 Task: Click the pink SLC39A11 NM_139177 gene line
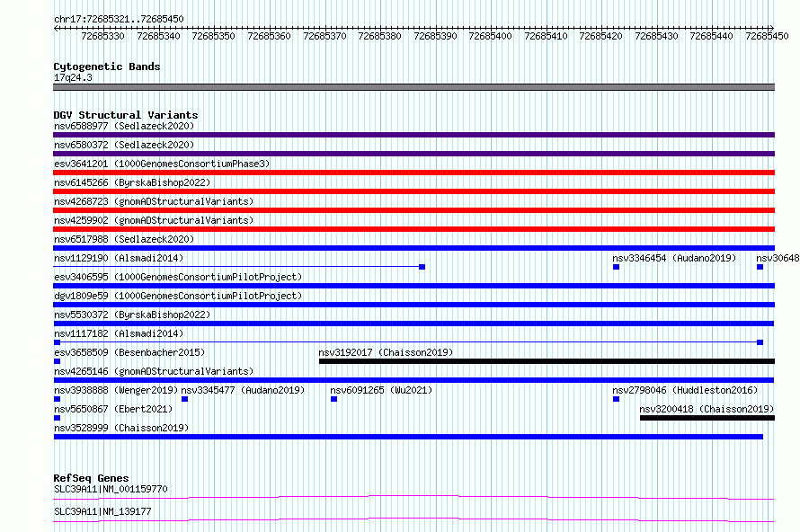point(413,519)
